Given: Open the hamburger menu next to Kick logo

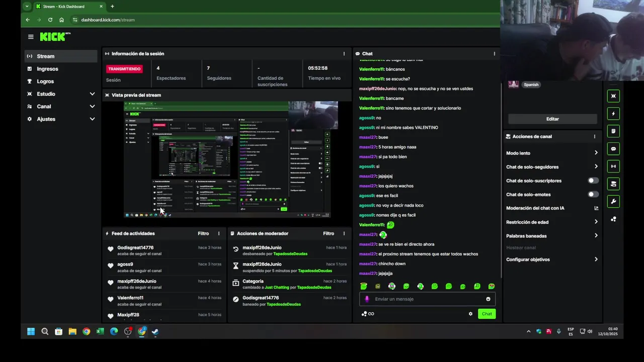Looking at the screenshot, I should click(31, 37).
